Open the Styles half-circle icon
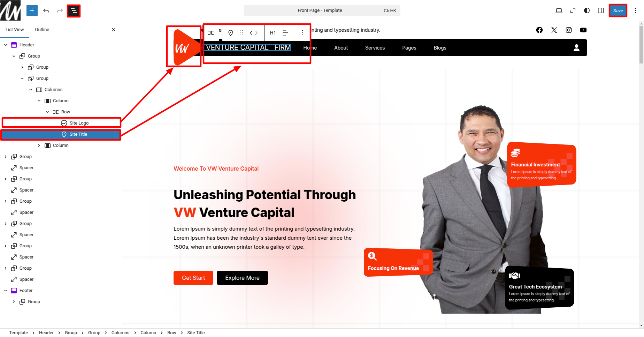This screenshot has width=644, height=337. (x=587, y=10)
